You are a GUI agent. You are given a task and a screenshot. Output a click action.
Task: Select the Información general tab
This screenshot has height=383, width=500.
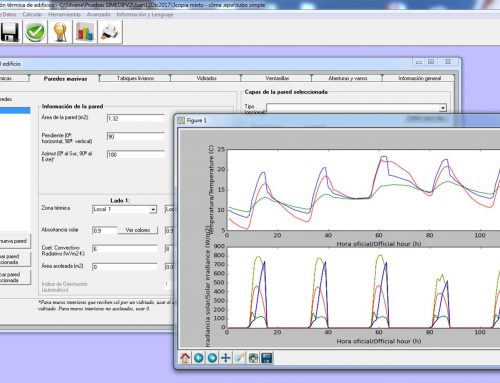[419, 78]
